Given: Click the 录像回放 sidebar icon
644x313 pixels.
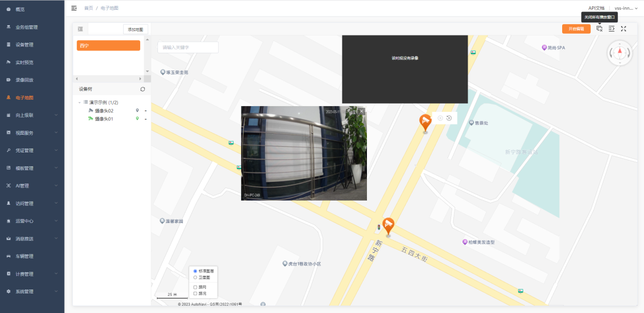Looking at the screenshot, I should [9, 80].
